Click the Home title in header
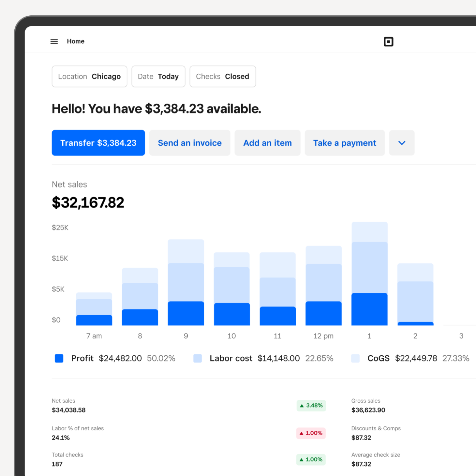This screenshot has width=476, height=476. click(x=76, y=41)
